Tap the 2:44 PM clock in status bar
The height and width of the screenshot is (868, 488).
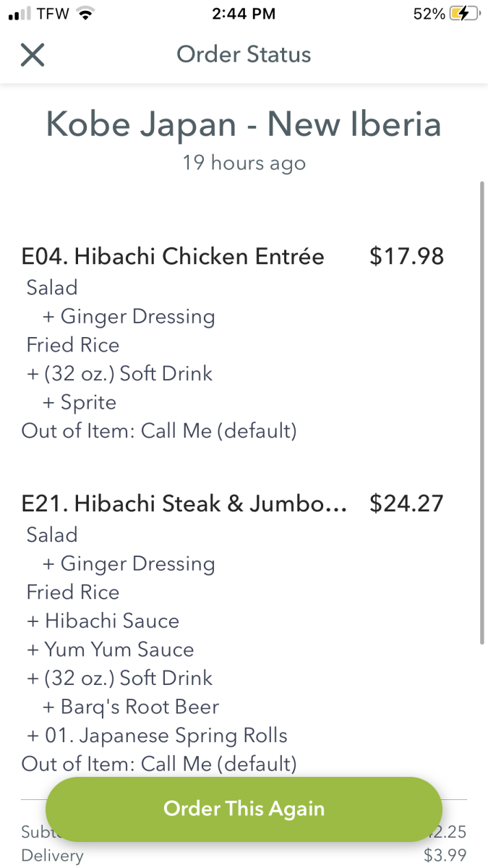[x=244, y=14]
